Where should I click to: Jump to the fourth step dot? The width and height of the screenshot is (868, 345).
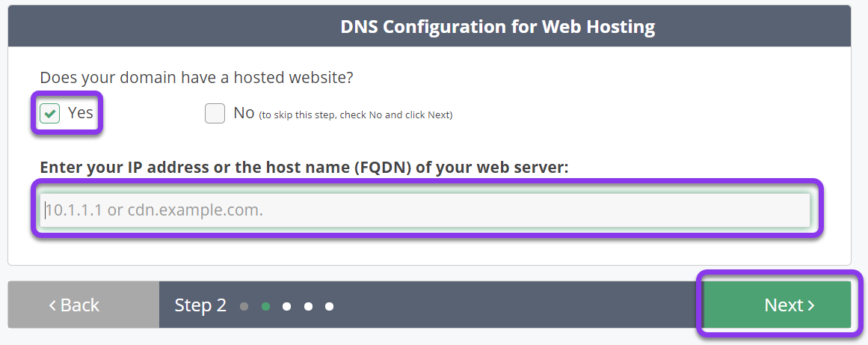(308, 306)
